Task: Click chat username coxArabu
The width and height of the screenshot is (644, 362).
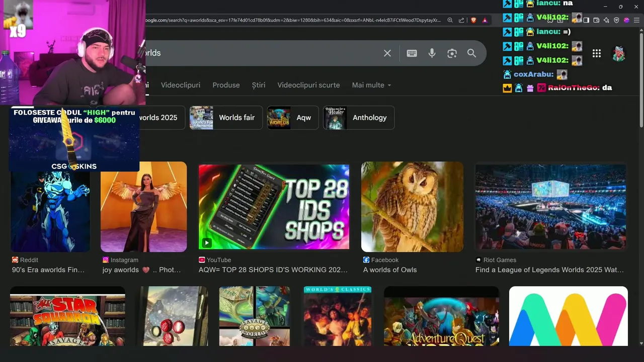Action: click(x=533, y=74)
